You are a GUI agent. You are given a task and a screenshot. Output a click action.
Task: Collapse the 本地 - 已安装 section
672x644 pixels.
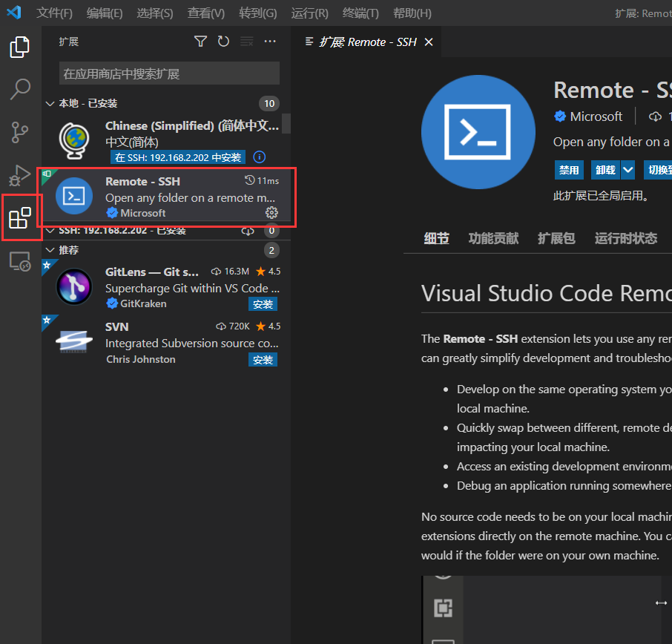49,103
